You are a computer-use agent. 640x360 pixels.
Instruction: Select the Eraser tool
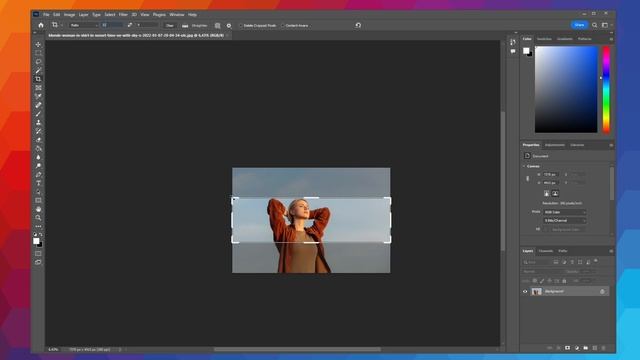pyautogui.click(x=38, y=140)
